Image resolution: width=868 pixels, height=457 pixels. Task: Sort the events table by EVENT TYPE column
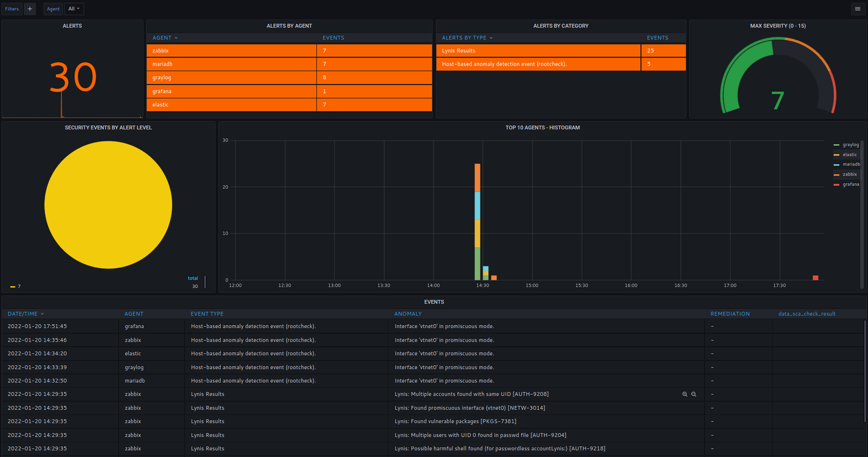point(207,314)
